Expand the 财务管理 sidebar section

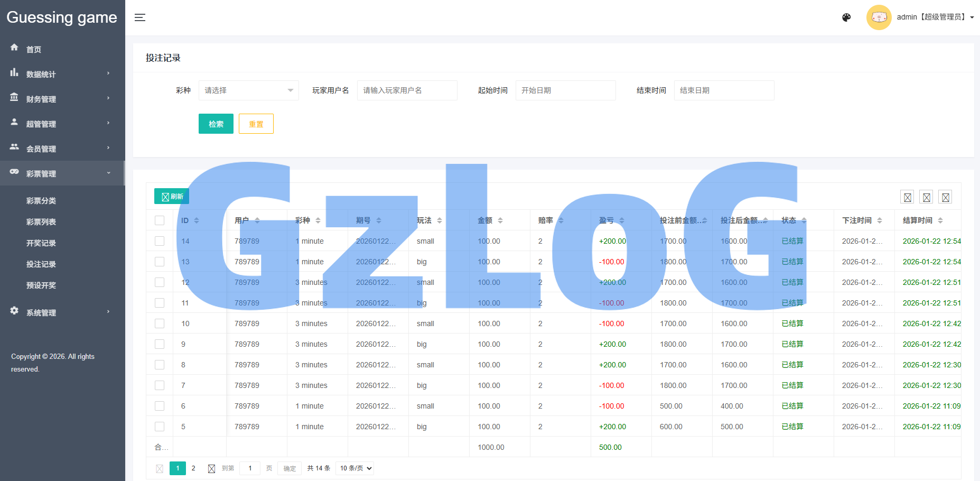click(x=42, y=98)
